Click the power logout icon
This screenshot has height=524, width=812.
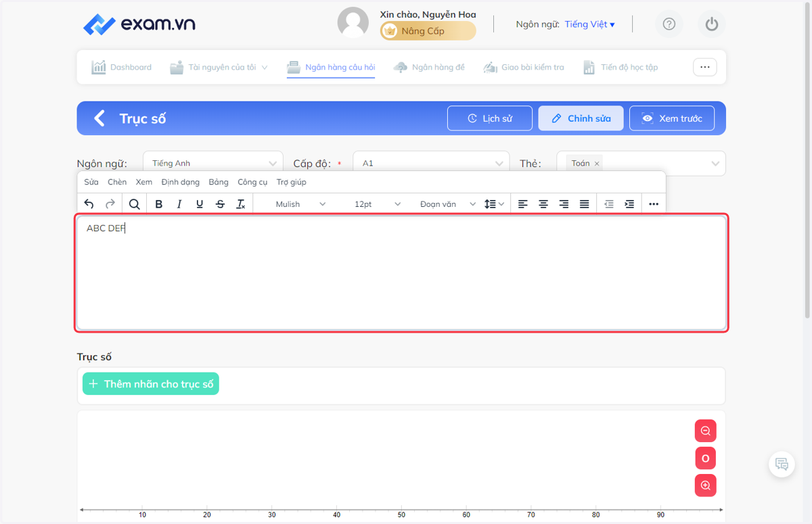pos(711,24)
